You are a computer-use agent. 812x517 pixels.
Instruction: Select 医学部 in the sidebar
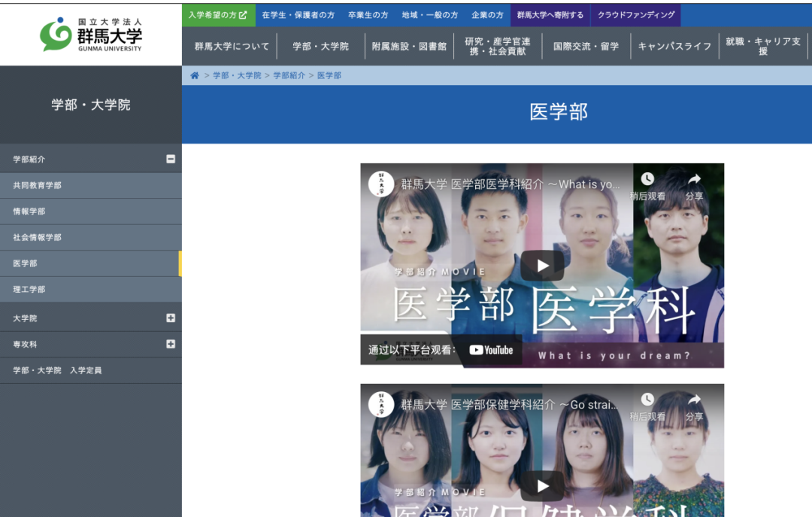91,263
